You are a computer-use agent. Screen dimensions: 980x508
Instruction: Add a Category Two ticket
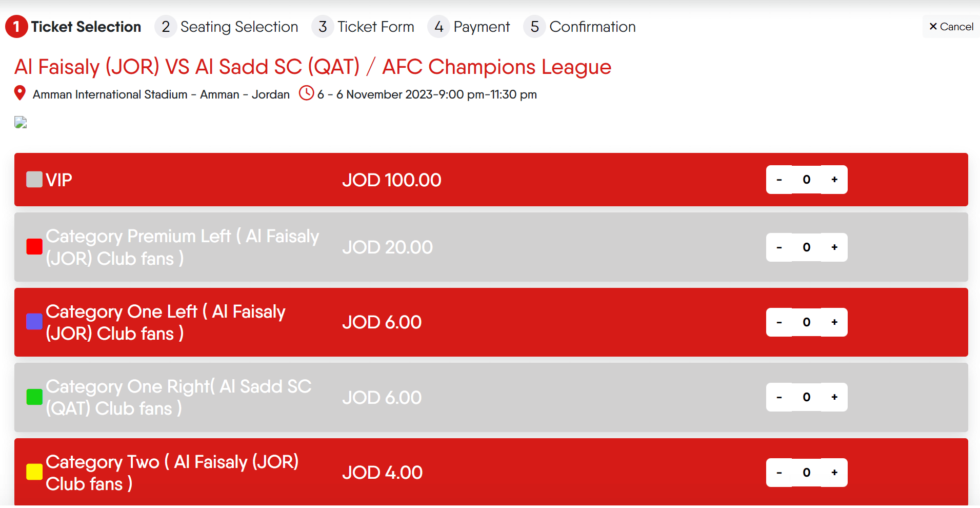click(834, 473)
